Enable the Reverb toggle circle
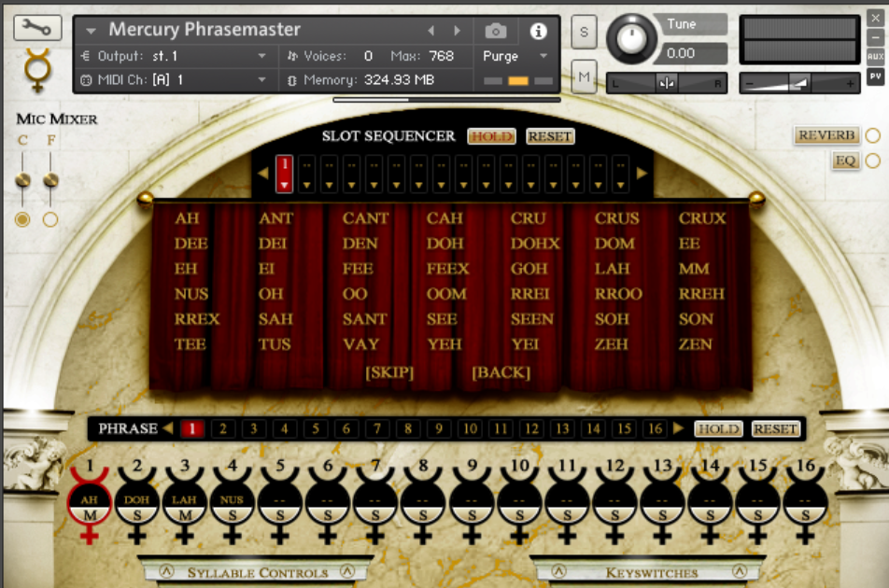The width and height of the screenshot is (889, 588). click(x=873, y=135)
